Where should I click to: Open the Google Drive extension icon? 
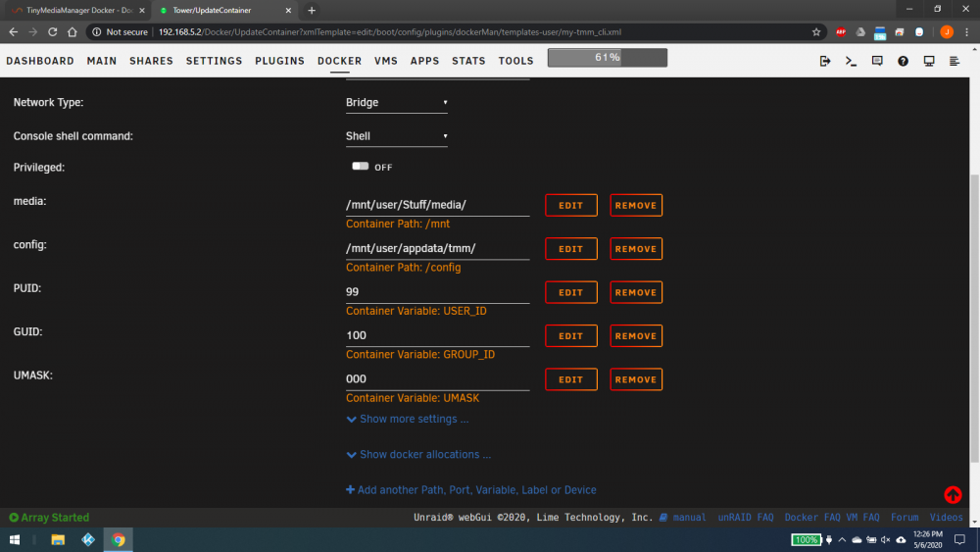coord(860,32)
